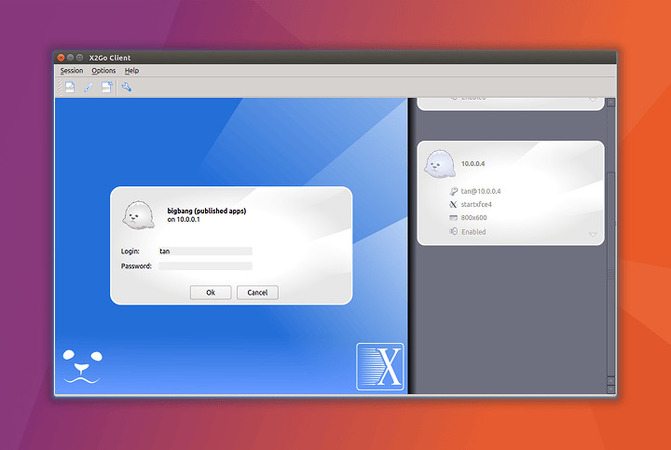Click the Cancel button in the login dialog
671x450 pixels.
(x=258, y=293)
